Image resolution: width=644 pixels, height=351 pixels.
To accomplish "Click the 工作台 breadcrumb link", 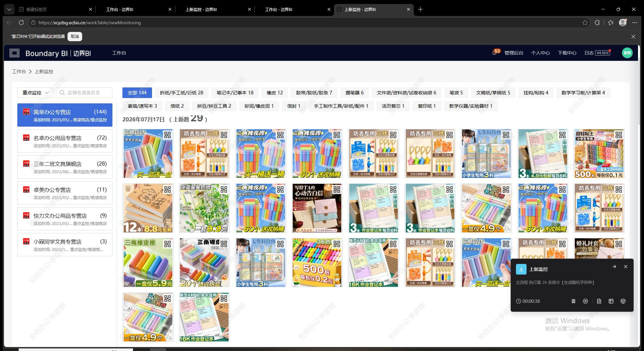I will tap(19, 71).
